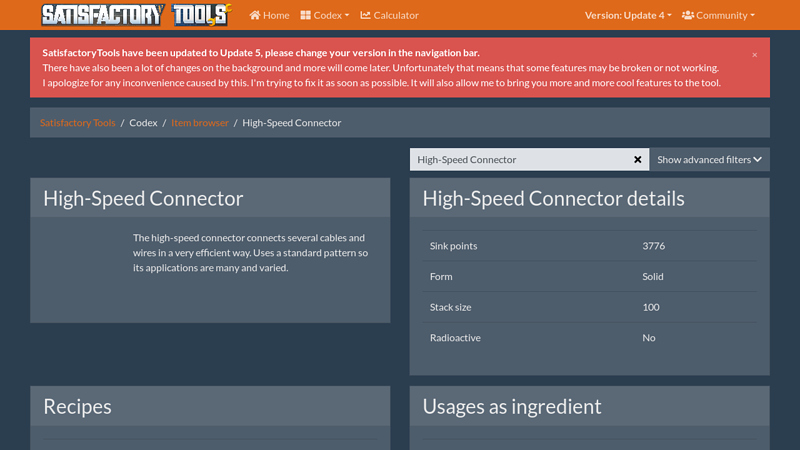Click the High-Speed Connector details heading

pyautogui.click(x=553, y=198)
